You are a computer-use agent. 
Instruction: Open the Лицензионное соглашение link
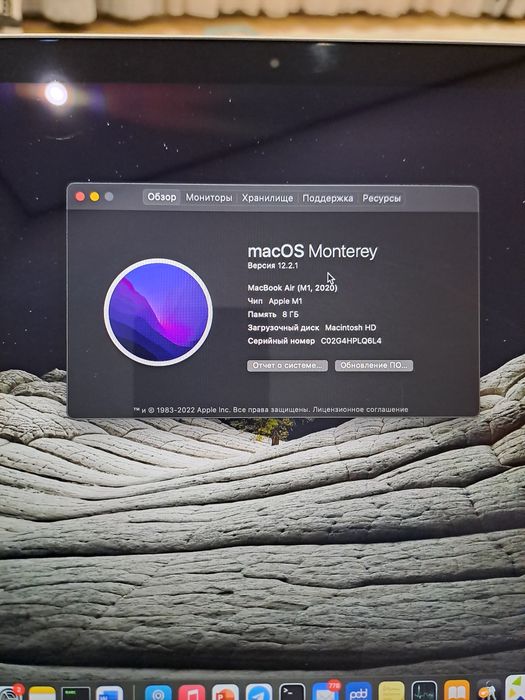(x=360, y=409)
